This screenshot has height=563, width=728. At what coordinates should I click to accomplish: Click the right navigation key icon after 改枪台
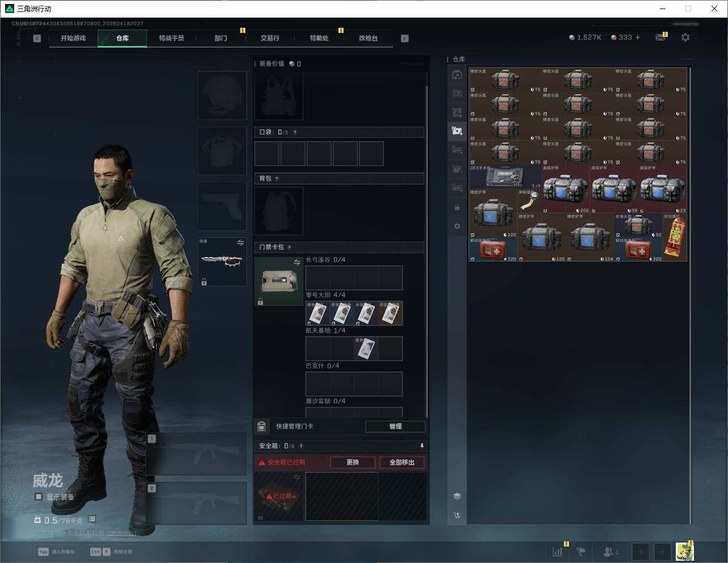405,39
